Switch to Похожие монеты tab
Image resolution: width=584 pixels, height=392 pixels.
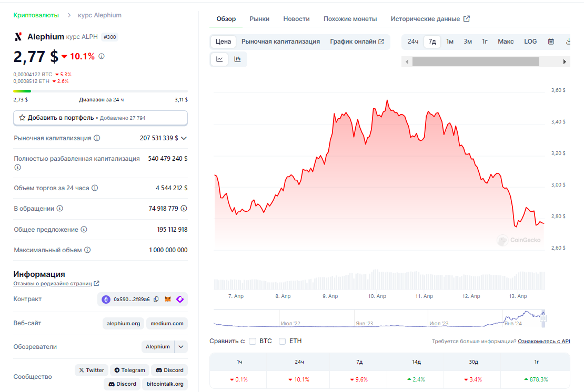pos(350,19)
